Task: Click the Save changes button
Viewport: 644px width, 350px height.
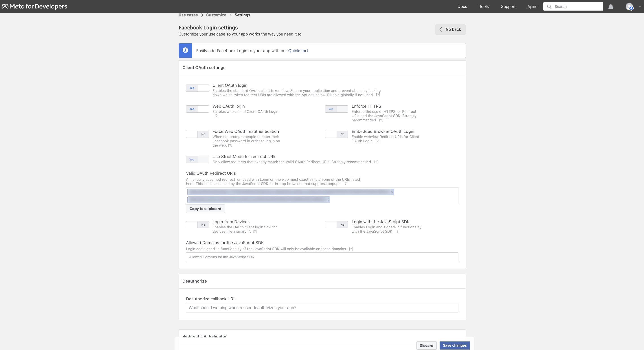Action: tap(455, 345)
